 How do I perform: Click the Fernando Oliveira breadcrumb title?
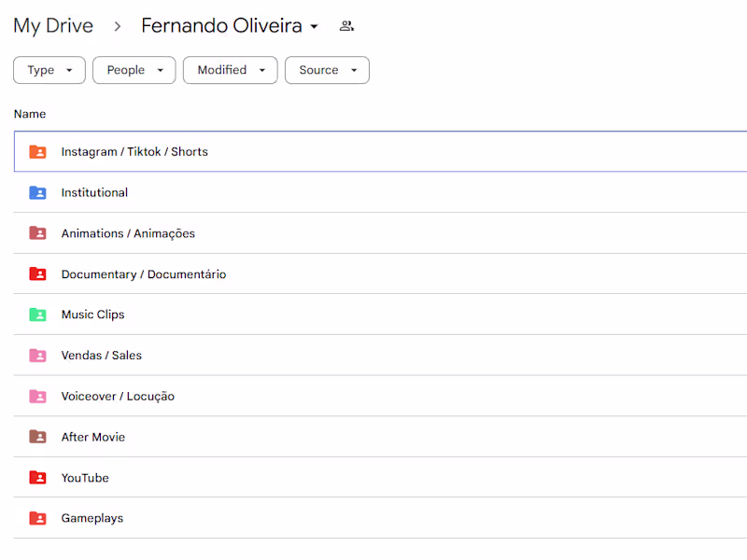(x=221, y=26)
